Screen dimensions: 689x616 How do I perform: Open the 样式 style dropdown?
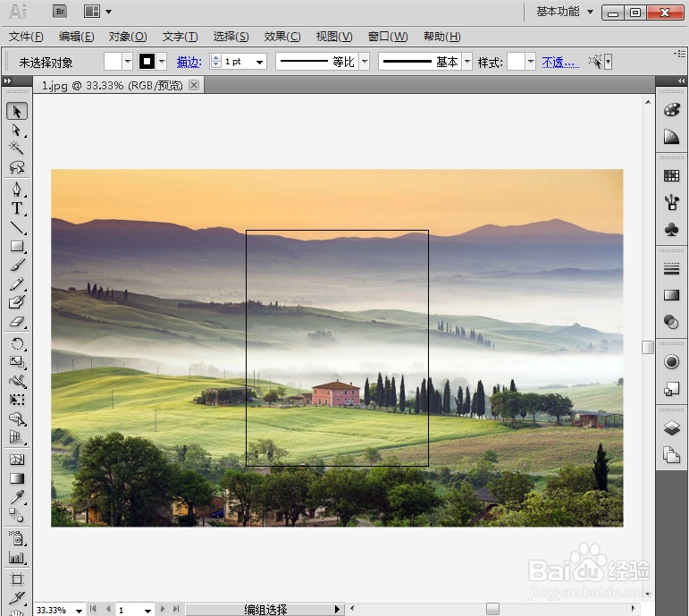point(531,62)
